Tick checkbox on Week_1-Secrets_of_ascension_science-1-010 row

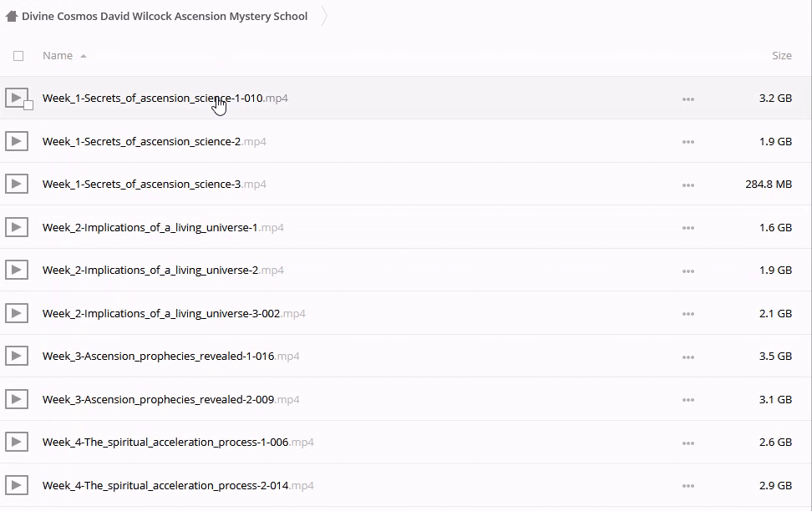(x=28, y=105)
